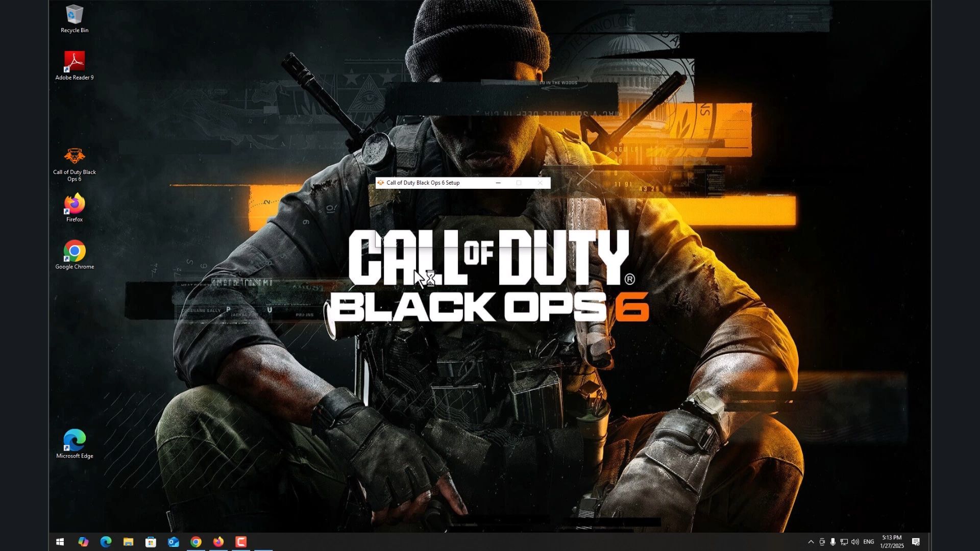Open the Windows Start menu
This screenshot has height=551, width=980.
point(60,542)
